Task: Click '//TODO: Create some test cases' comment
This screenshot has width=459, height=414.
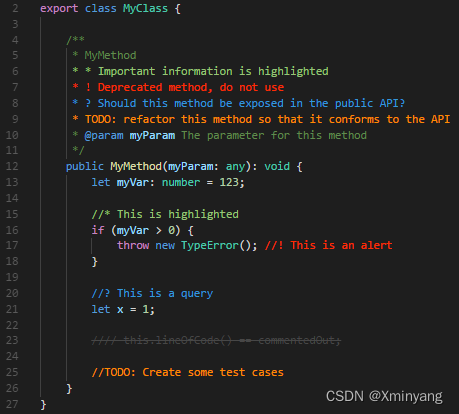Action: 188,372
